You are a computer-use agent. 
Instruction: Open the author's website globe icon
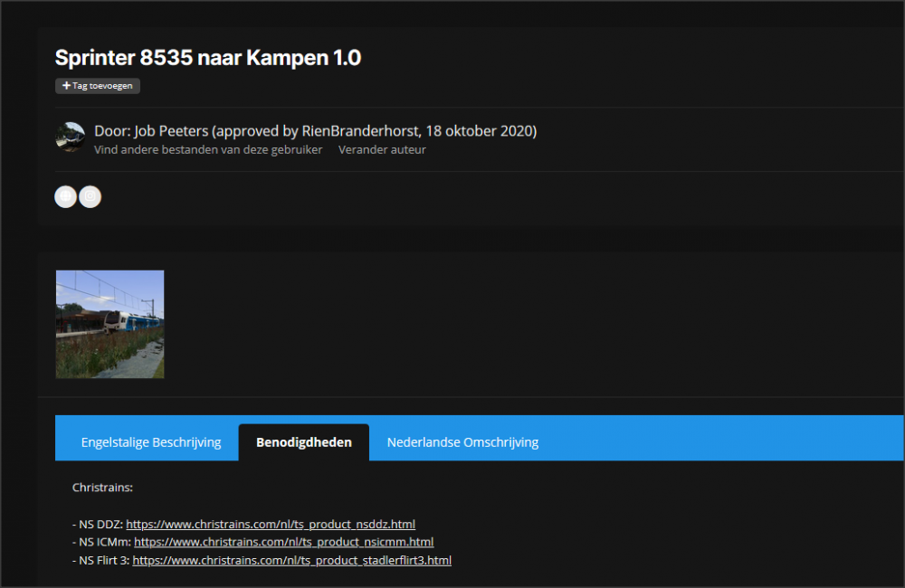(65, 196)
